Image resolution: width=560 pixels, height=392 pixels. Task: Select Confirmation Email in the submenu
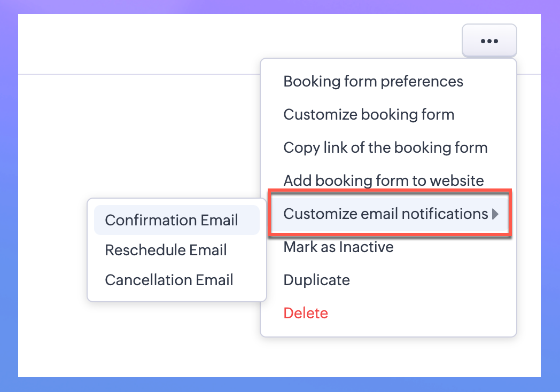172,221
